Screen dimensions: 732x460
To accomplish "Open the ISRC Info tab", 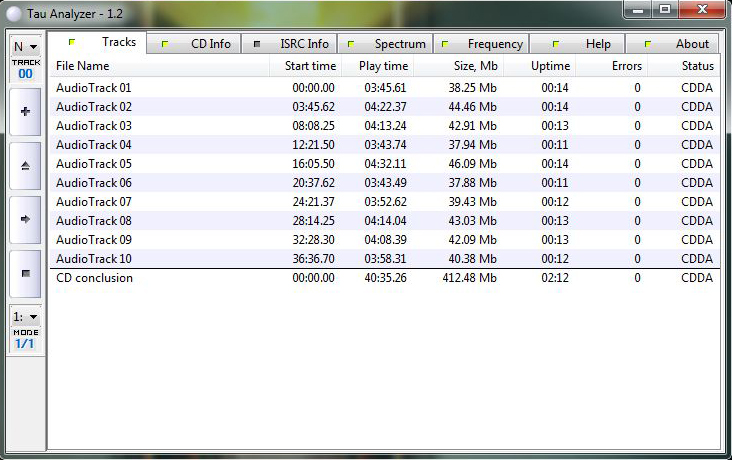I will [291, 44].
